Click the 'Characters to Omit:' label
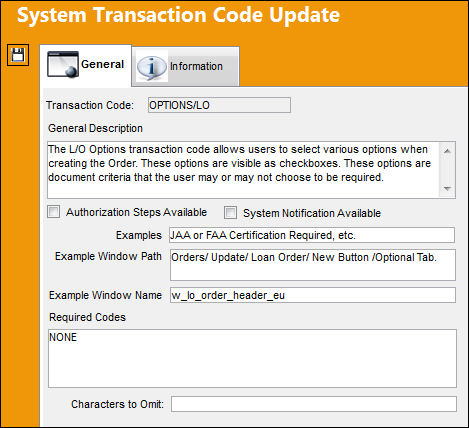The height and width of the screenshot is (428, 469). click(x=117, y=404)
